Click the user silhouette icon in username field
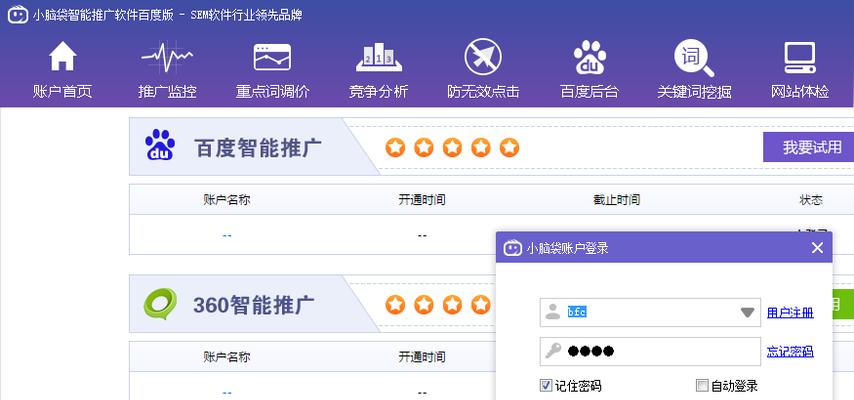 (553, 312)
